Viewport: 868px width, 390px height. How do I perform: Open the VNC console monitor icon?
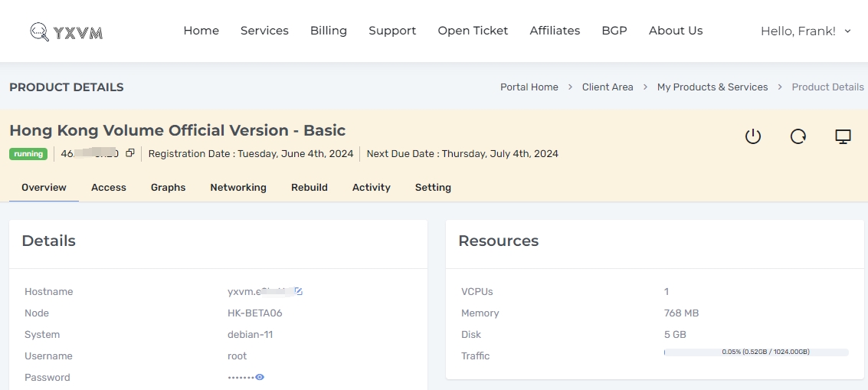point(843,136)
